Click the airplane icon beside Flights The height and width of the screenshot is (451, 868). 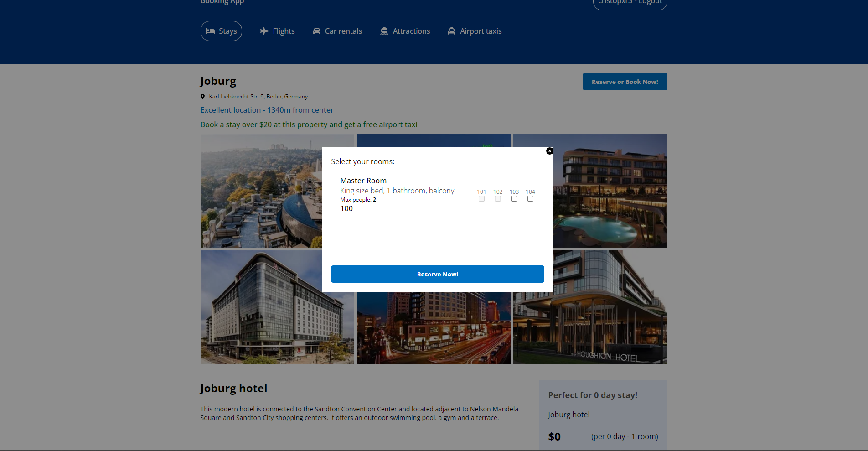click(x=263, y=31)
